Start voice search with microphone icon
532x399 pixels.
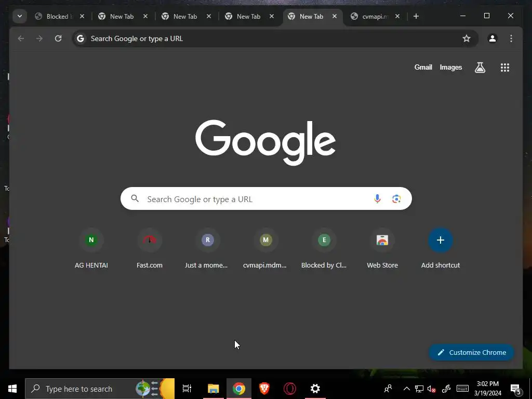[x=377, y=198]
